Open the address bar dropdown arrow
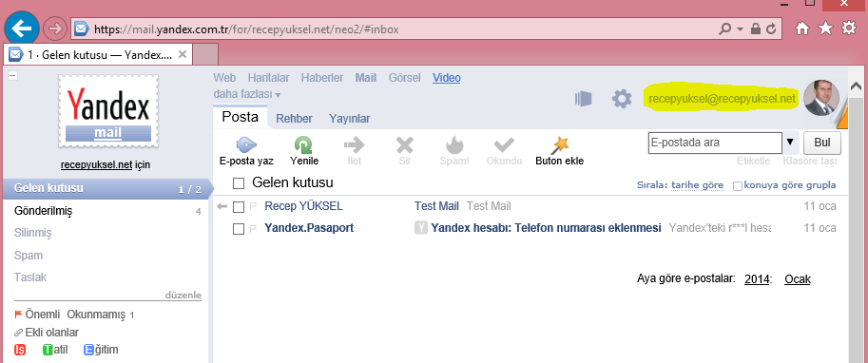 (x=740, y=29)
